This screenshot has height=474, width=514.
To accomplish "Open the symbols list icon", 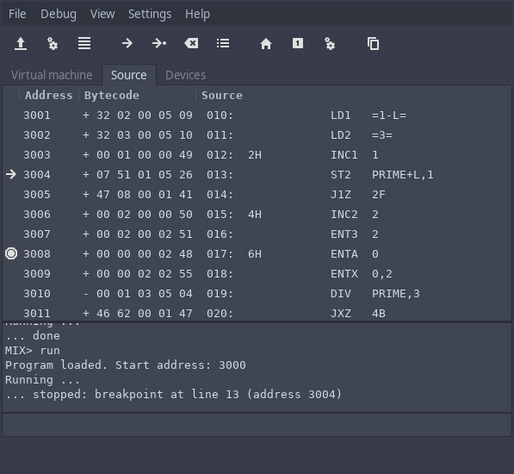I will pos(223,43).
